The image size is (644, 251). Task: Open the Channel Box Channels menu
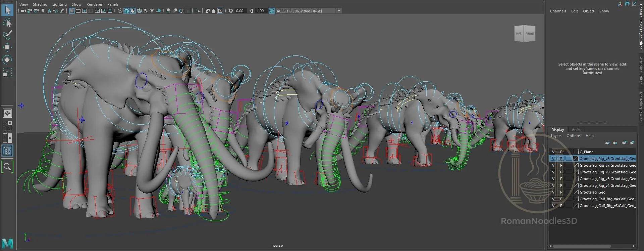tap(558, 11)
